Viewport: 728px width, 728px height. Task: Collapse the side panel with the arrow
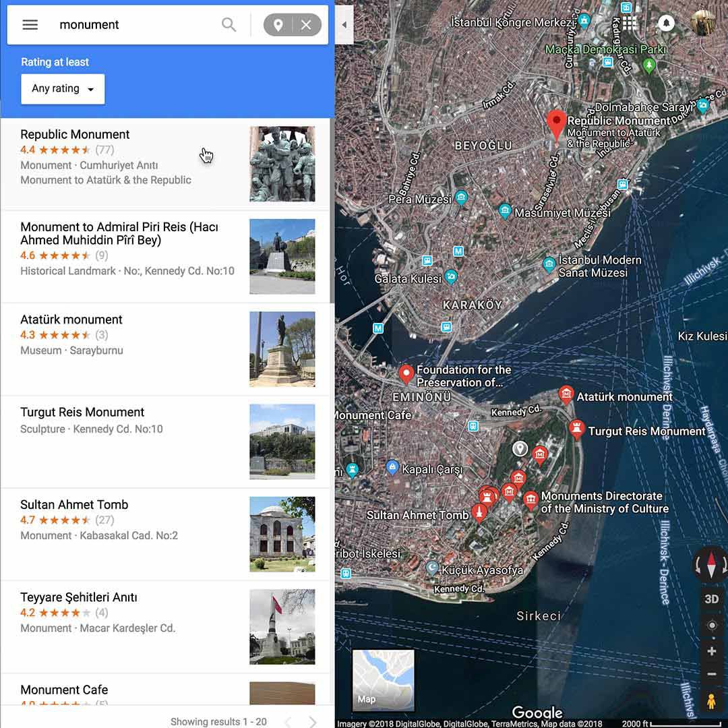tap(344, 25)
